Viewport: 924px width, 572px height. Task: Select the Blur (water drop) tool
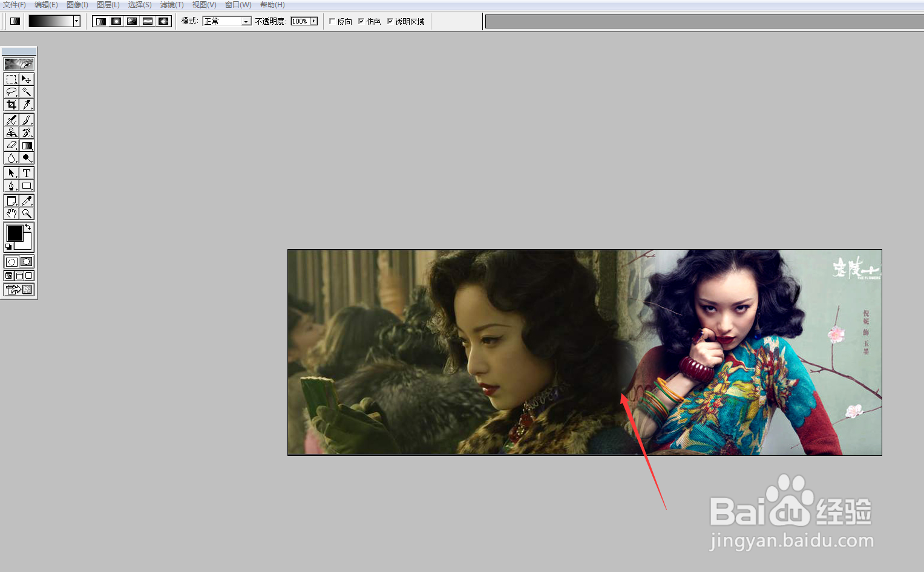11,158
